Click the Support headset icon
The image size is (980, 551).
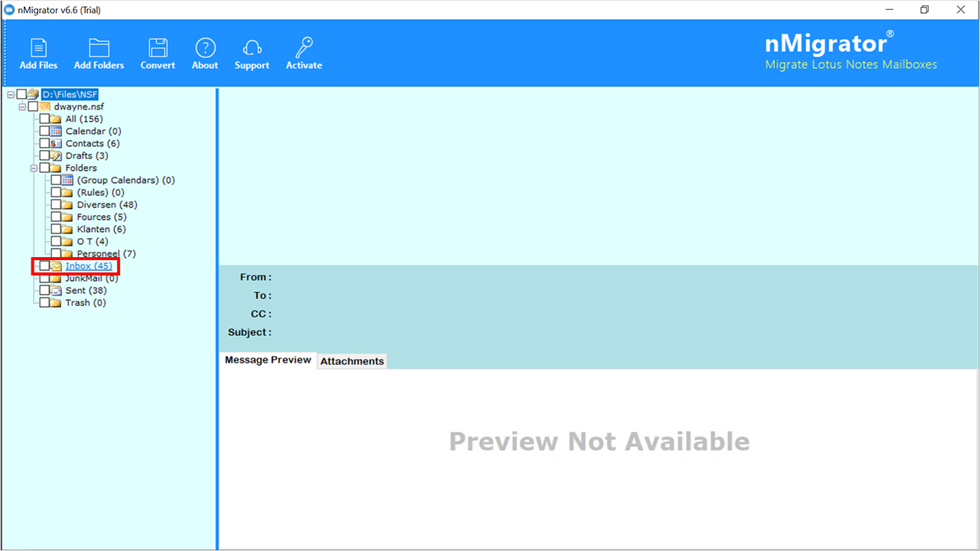252,48
